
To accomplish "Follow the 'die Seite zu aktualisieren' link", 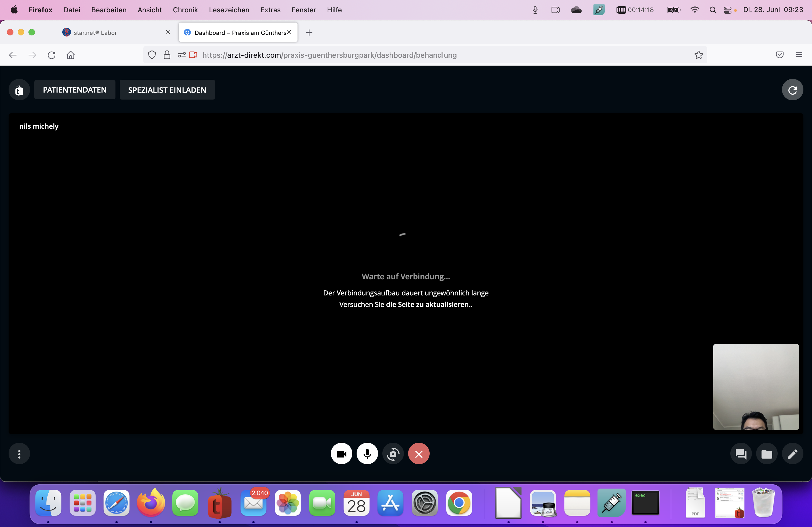I will (428, 304).
